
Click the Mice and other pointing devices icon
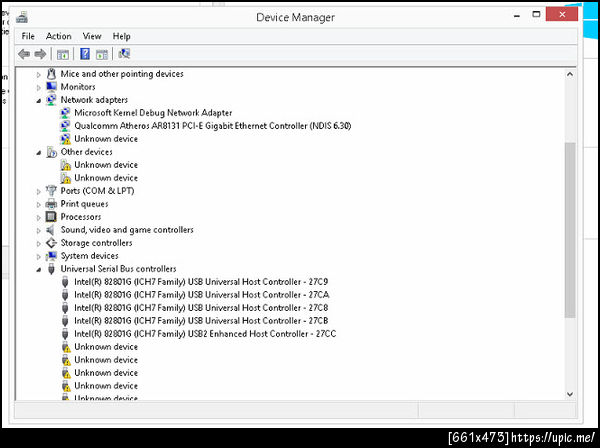[51, 73]
